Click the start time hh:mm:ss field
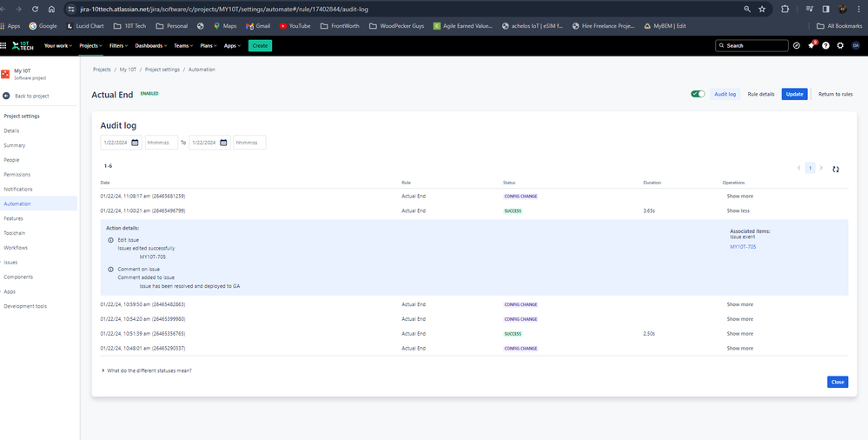This screenshot has width=868, height=440. point(162,143)
